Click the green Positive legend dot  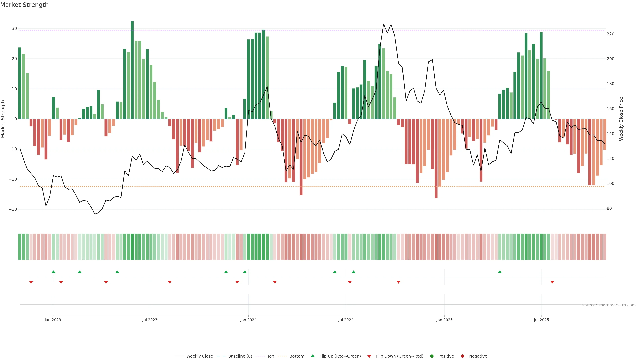432,356
